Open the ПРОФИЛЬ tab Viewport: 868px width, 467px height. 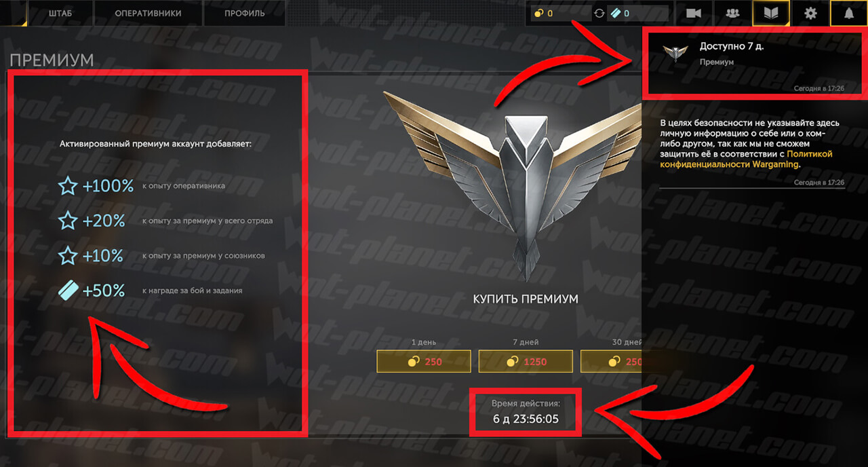point(245,13)
